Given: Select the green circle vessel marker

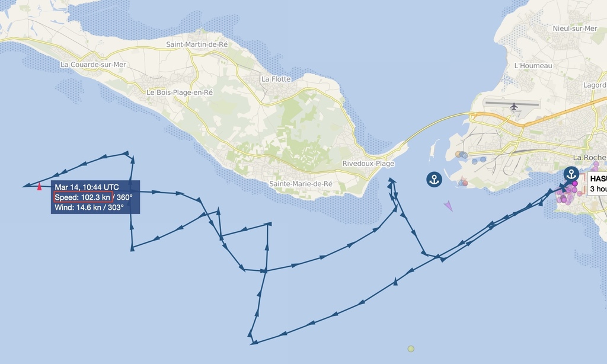Looking at the screenshot, I should [x=411, y=349].
